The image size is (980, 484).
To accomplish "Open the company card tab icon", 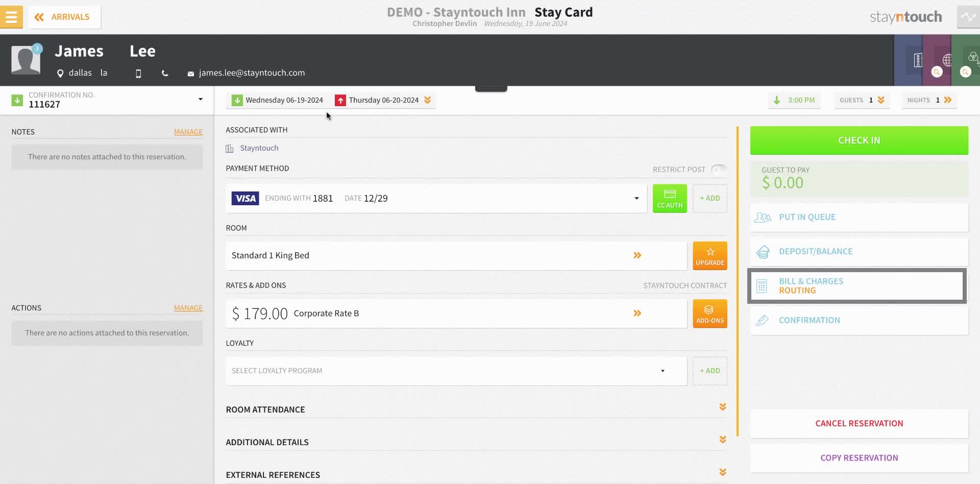I will pos(917,60).
